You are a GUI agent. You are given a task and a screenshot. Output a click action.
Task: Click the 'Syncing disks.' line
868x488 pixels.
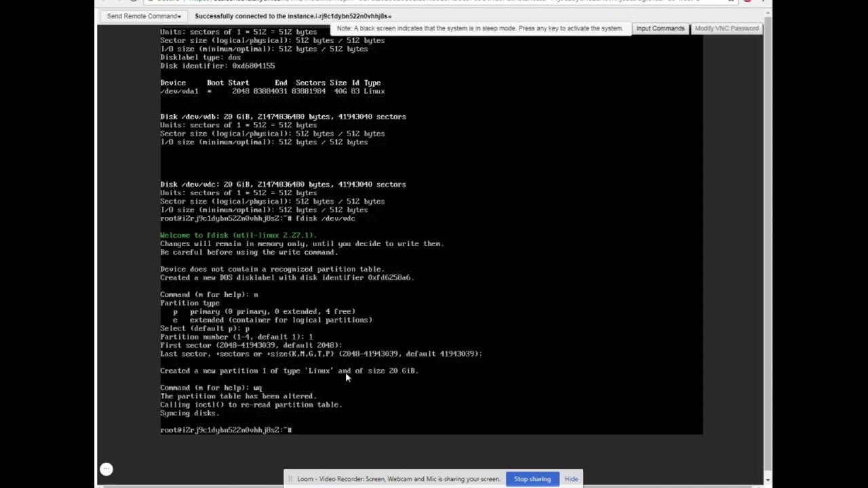click(x=189, y=413)
